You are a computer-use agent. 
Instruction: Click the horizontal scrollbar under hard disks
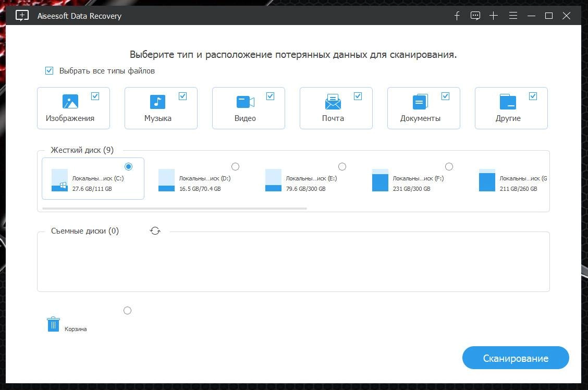pos(175,208)
